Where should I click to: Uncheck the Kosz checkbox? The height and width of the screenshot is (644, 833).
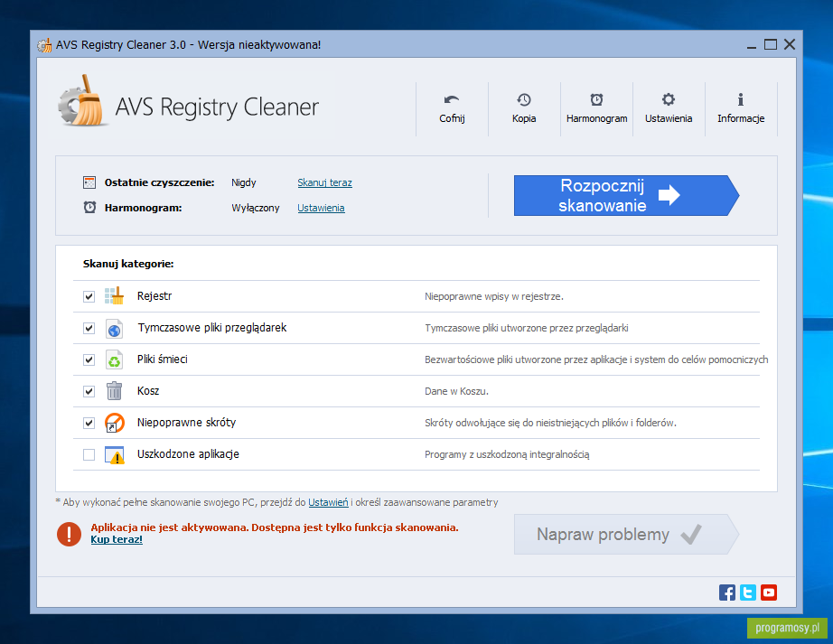pos(89,391)
